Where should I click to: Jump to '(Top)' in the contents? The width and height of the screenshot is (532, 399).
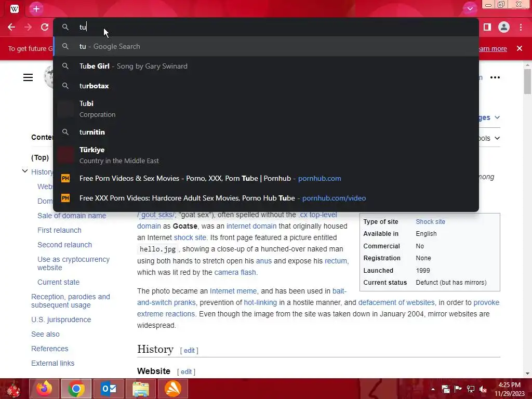(x=40, y=157)
